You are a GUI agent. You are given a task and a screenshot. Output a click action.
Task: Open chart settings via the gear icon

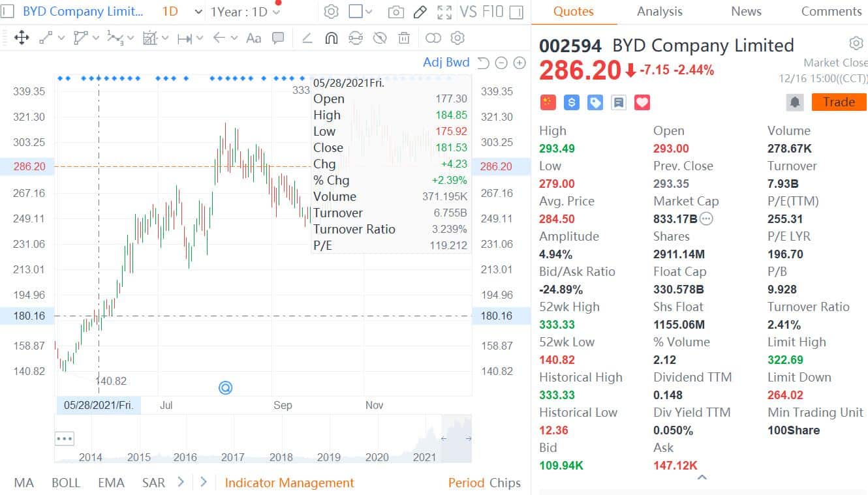coord(331,11)
